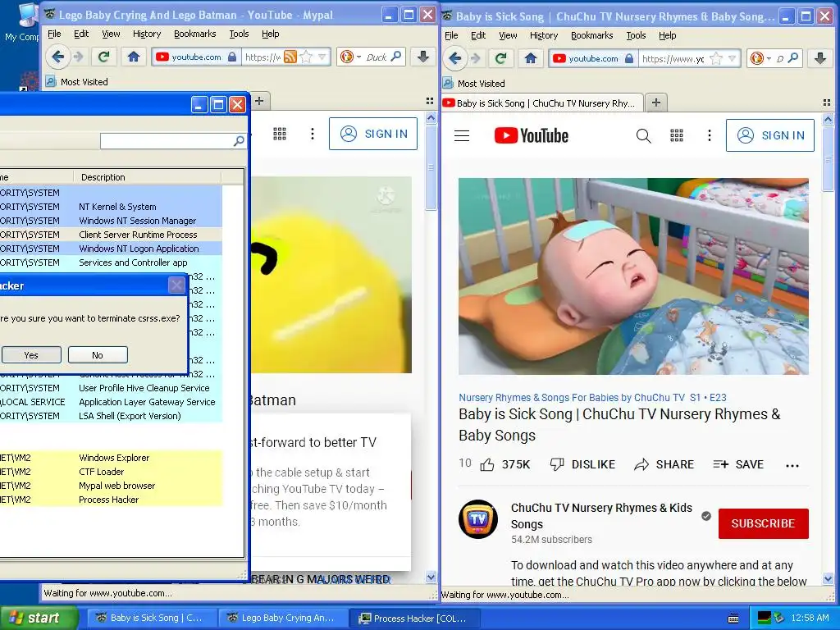Open address history dropdown in right Mypal

point(733,58)
